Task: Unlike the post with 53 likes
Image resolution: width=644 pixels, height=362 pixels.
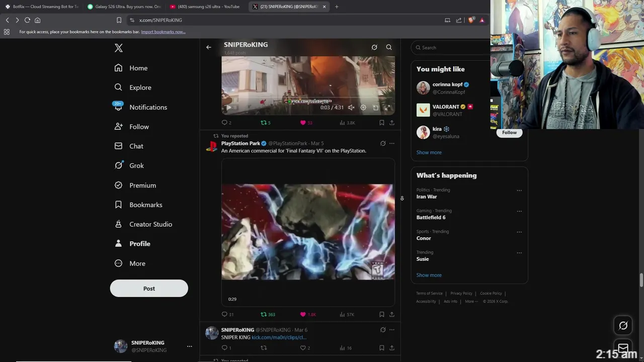Action: tap(306, 123)
